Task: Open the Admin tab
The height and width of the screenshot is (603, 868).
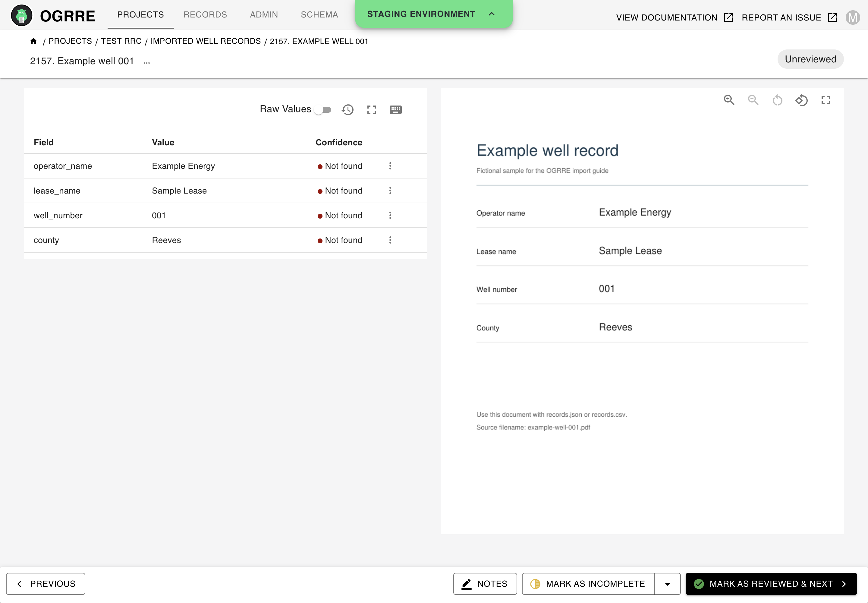Action: [x=264, y=15]
